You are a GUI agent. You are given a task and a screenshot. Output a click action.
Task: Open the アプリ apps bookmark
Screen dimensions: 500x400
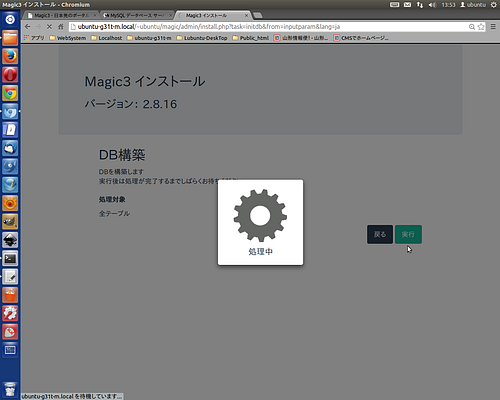pos(34,38)
